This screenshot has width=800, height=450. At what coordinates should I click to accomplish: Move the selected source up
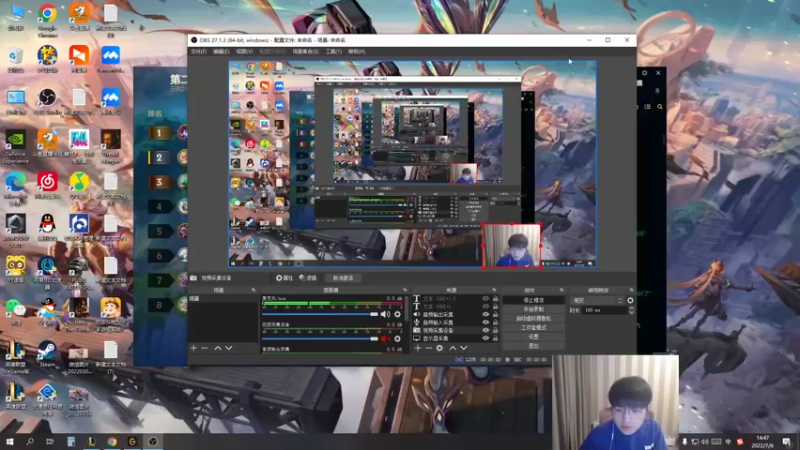click(x=453, y=348)
